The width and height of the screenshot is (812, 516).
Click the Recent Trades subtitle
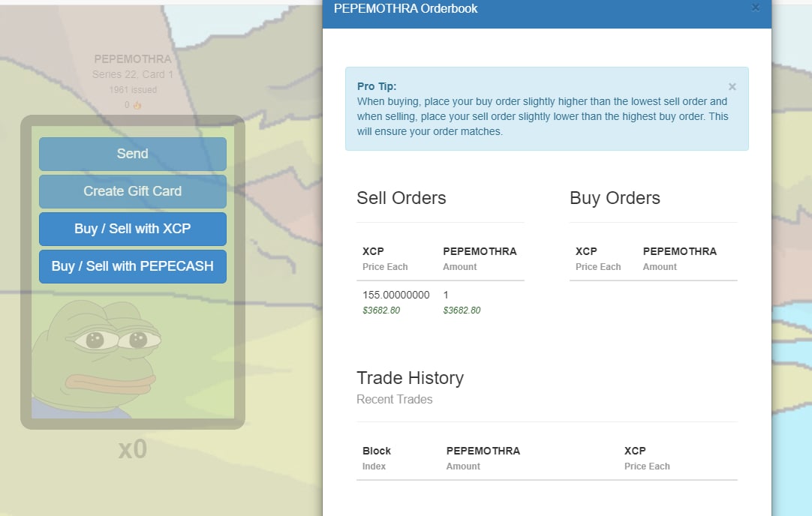(x=395, y=400)
